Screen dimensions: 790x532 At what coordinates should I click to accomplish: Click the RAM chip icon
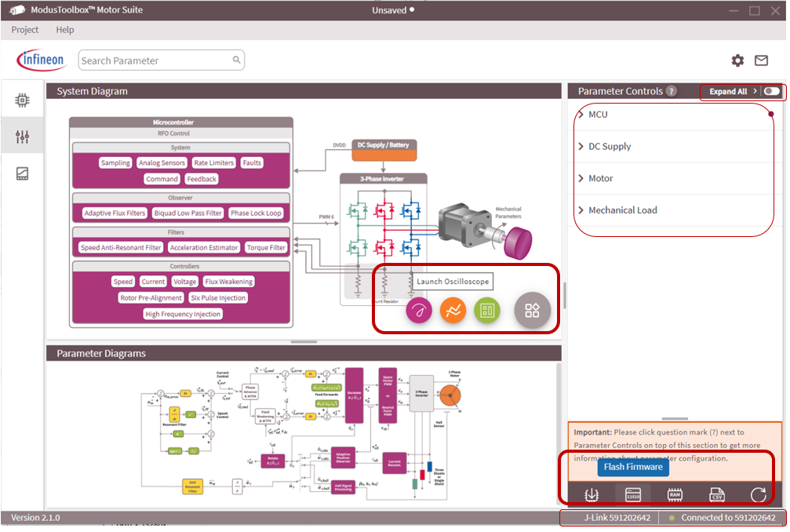click(x=675, y=495)
